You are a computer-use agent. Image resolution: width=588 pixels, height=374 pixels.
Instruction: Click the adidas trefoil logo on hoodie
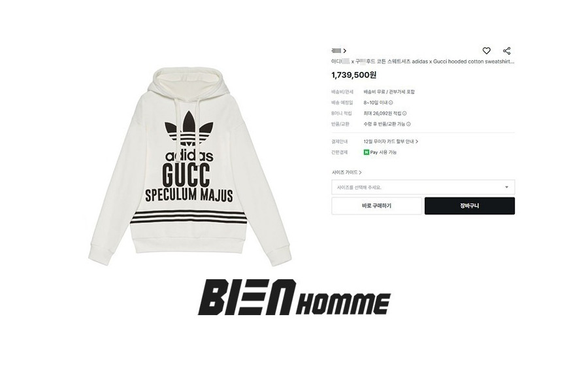coord(189,128)
